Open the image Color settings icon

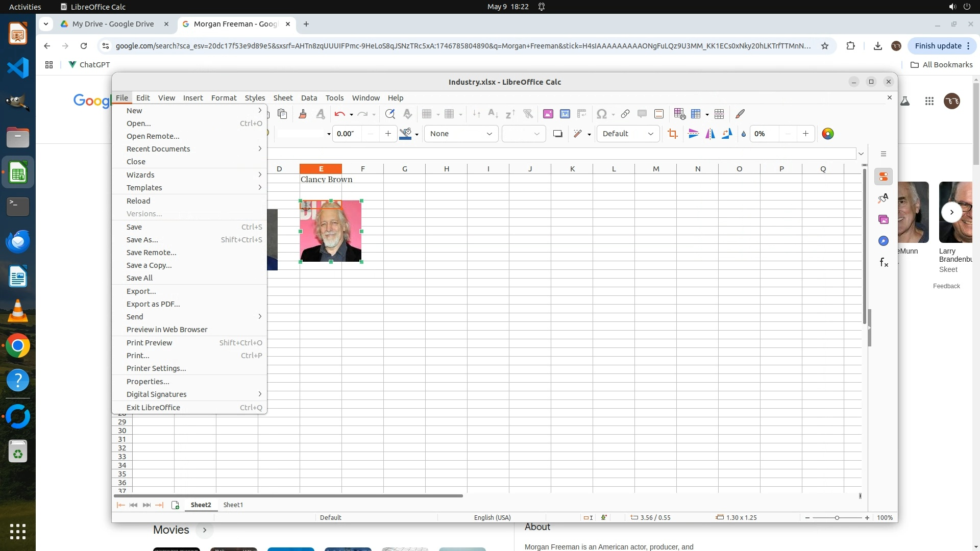828,134
